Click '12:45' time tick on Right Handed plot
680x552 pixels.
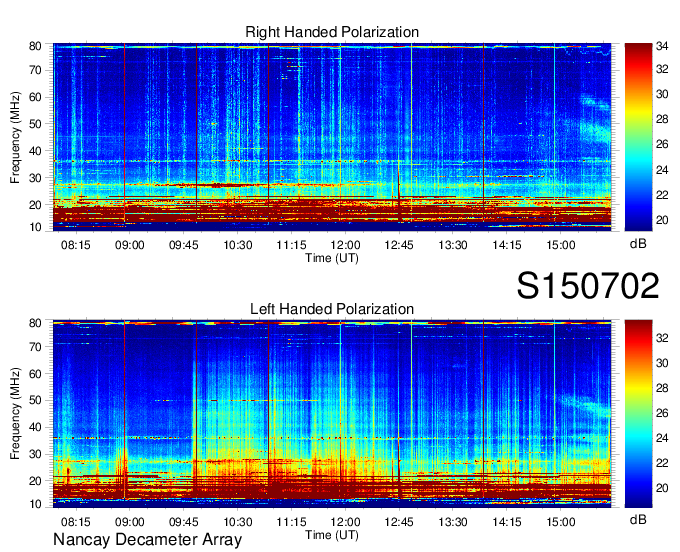(x=399, y=245)
